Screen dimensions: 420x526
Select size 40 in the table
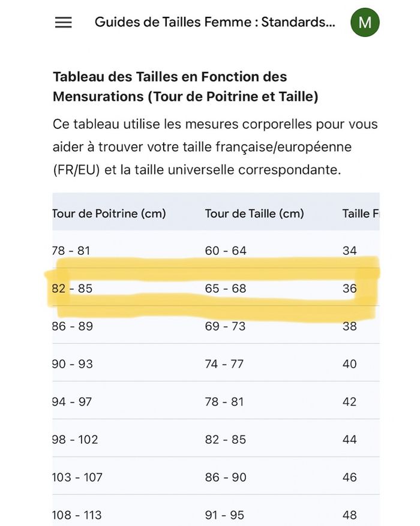(349, 364)
